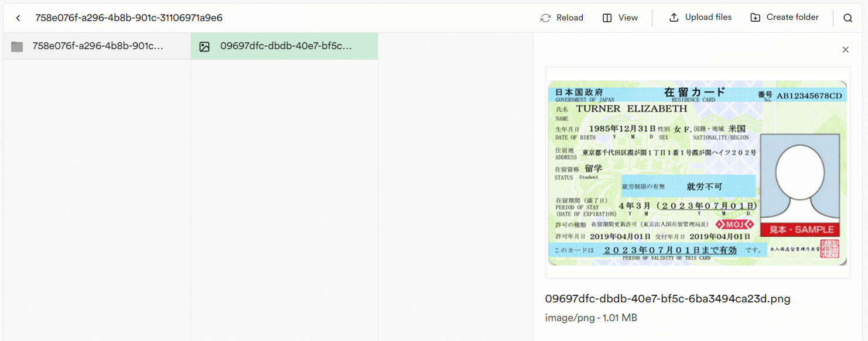The image size is (868, 341).
Task: Select the 758e076f-a296 folder name in list
Action: 98,46
